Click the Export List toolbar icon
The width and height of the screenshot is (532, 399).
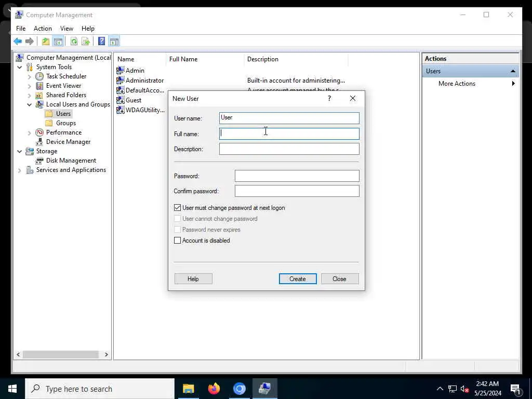pyautogui.click(x=86, y=42)
